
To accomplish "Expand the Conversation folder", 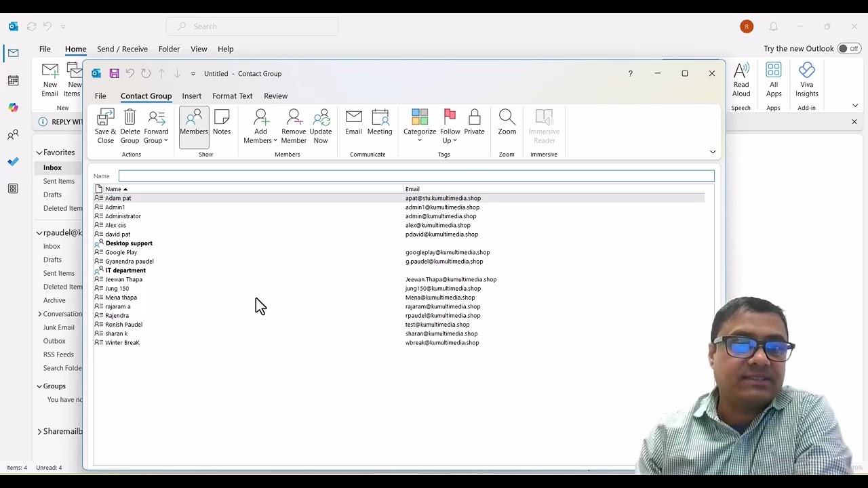I will coord(40,314).
